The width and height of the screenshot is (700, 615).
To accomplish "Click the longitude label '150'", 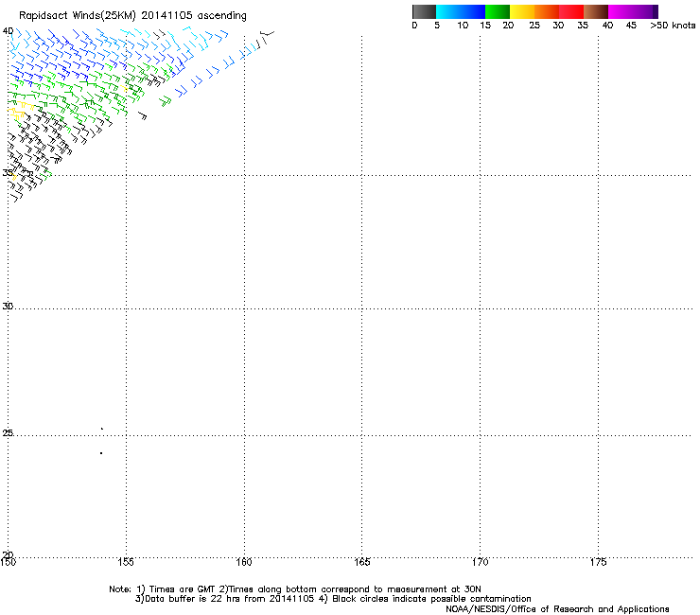I will click(x=8, y=562).
